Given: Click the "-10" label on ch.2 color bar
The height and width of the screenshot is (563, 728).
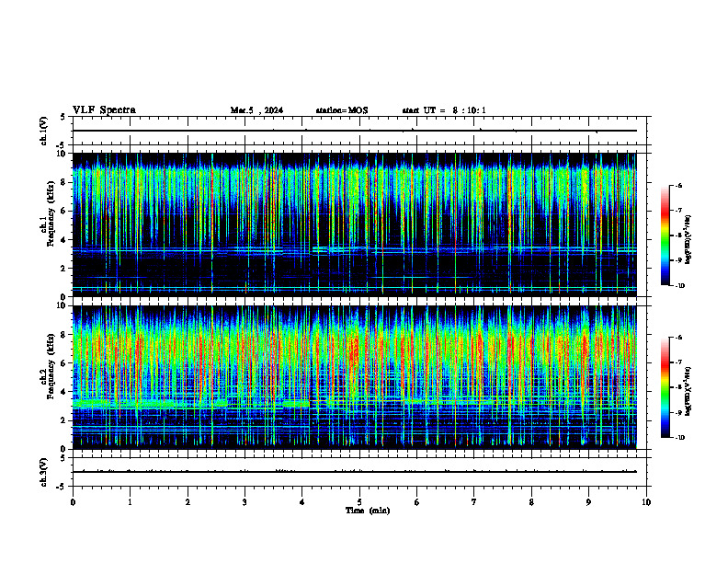Looking at the screenshot, I should [680, 438].
